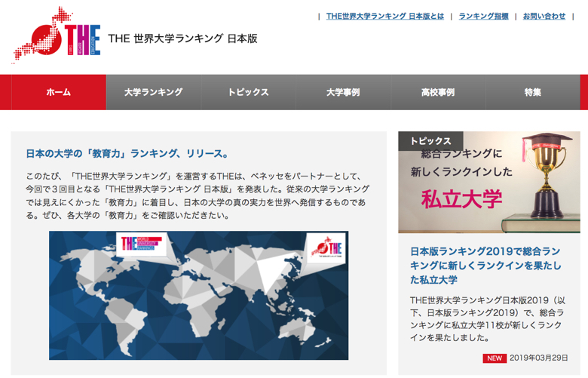The image size is (588, 378).
Task: Click the トピックス label on the card image
Action: (430, 141)
